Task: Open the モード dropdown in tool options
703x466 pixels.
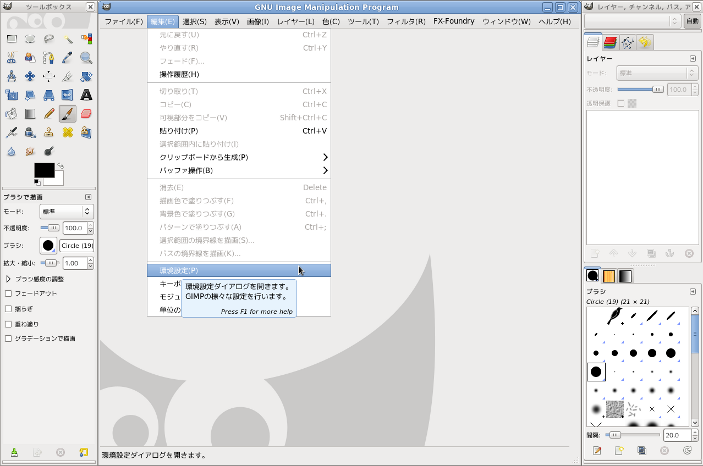Action: point(66,211)
